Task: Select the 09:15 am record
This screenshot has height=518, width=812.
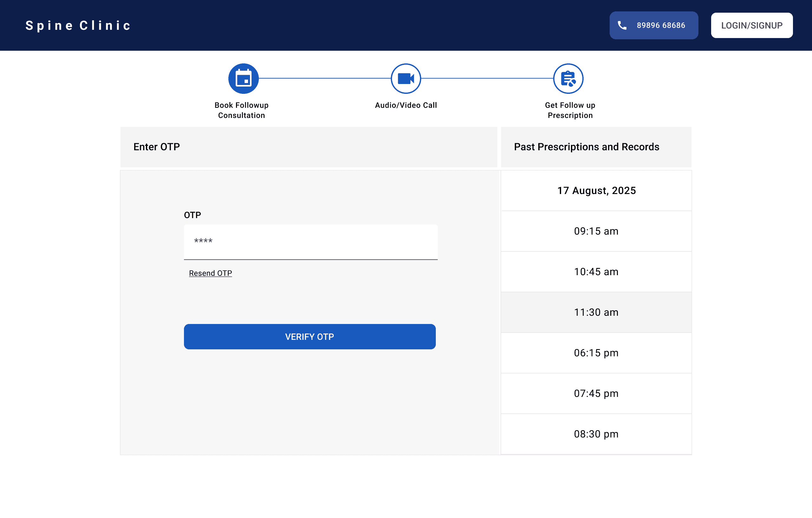Action: click(x=596, y=231)
